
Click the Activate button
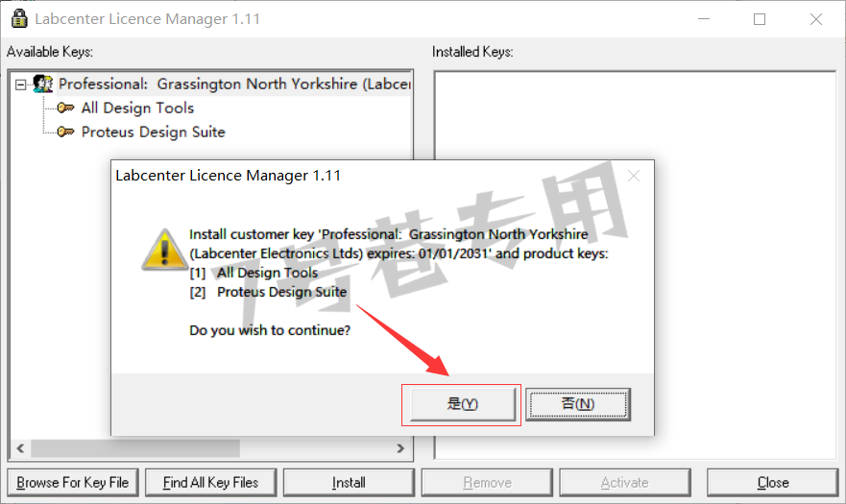625,483
